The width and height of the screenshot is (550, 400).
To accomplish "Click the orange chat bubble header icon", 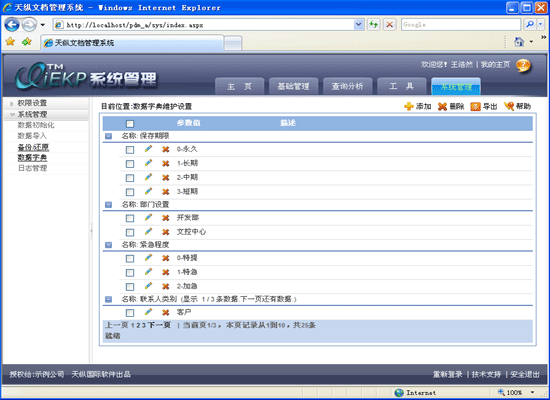I will coord(523,66).
